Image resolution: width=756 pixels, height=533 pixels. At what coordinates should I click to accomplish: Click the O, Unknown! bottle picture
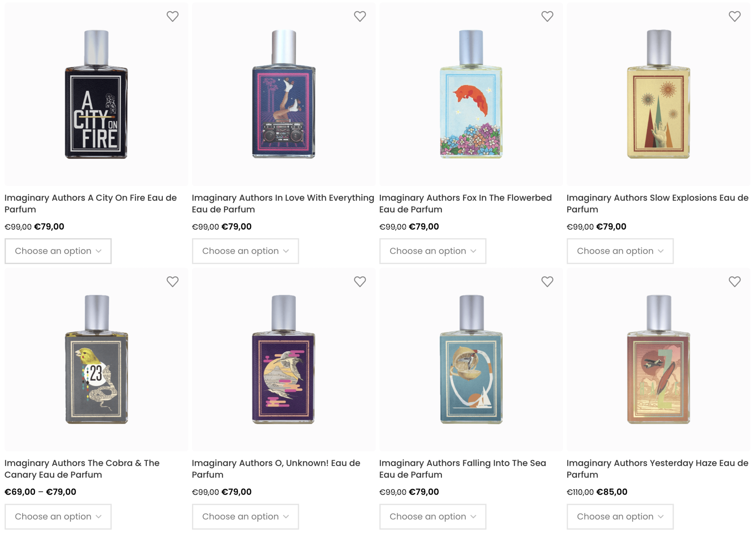point(283,359)
